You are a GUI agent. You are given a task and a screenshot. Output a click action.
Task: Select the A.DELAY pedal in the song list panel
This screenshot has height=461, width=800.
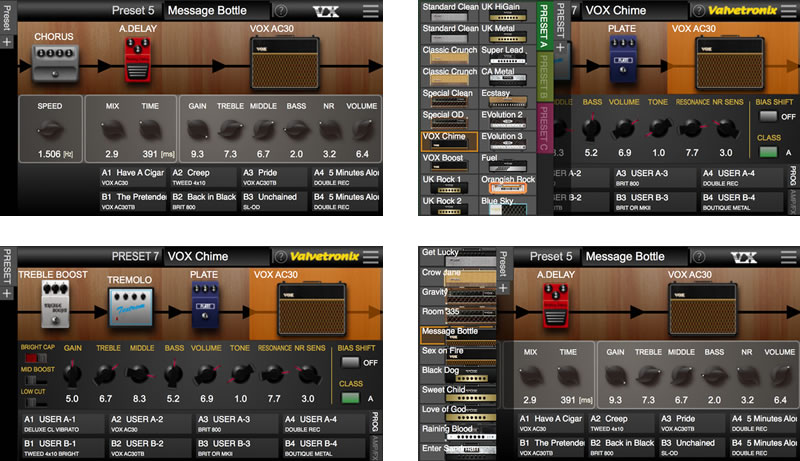coord(556,305)
